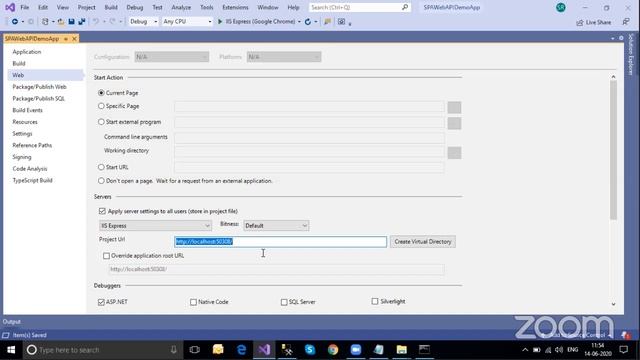This screenshot has height=360, width=640.
Task: Open the Extensions menu
Action: click(x=235, y=7)
